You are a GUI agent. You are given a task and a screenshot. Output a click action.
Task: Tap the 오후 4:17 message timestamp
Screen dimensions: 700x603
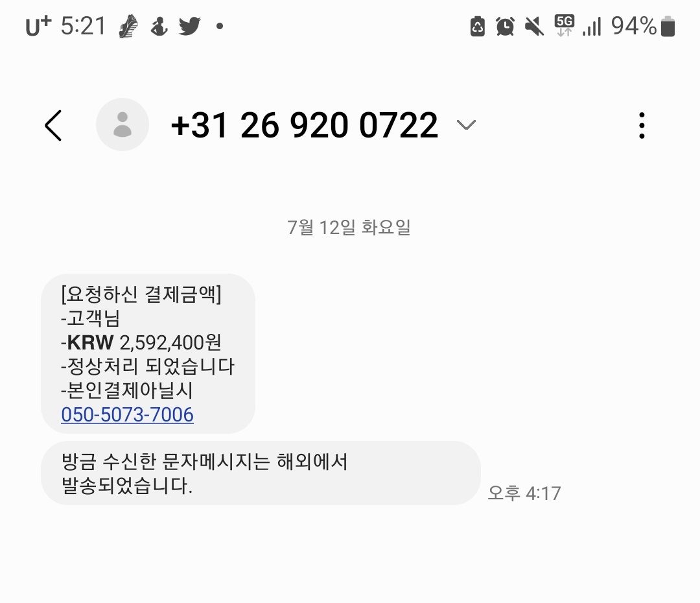pyautogui.click(x=524, y=493)
